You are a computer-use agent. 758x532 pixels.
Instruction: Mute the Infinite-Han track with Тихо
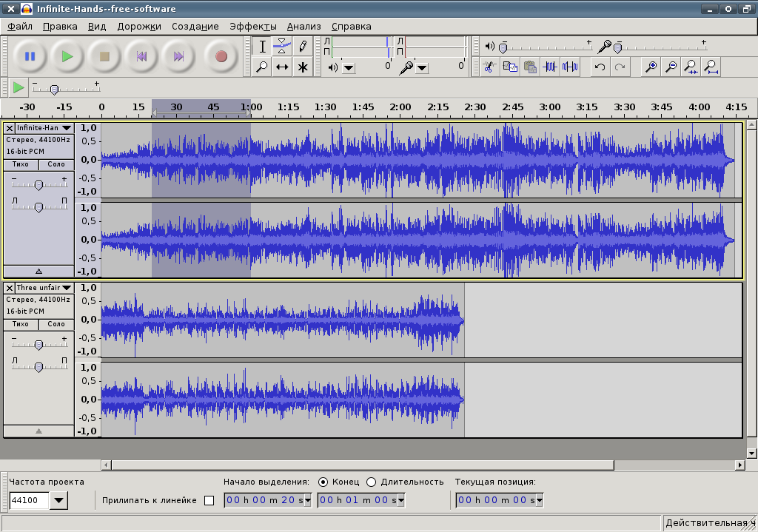(x=21, y=164)
